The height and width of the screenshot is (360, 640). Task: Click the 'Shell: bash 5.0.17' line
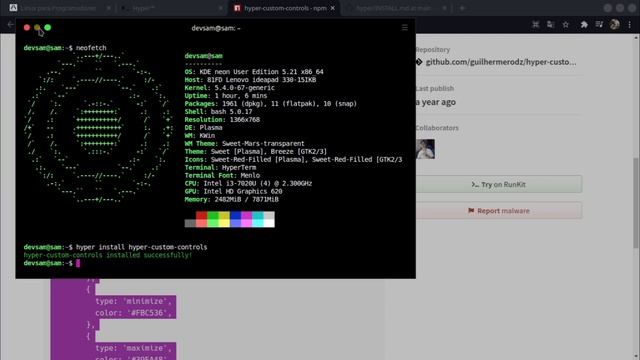point(218,112)
